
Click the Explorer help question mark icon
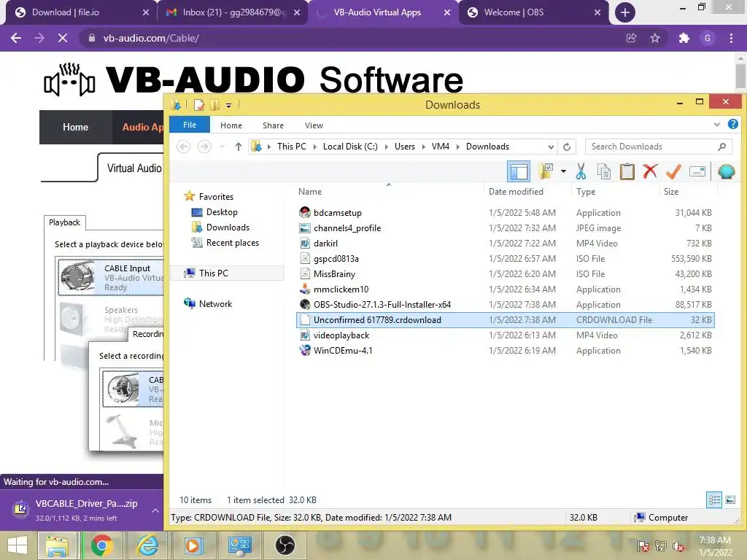tap(732, 124)
